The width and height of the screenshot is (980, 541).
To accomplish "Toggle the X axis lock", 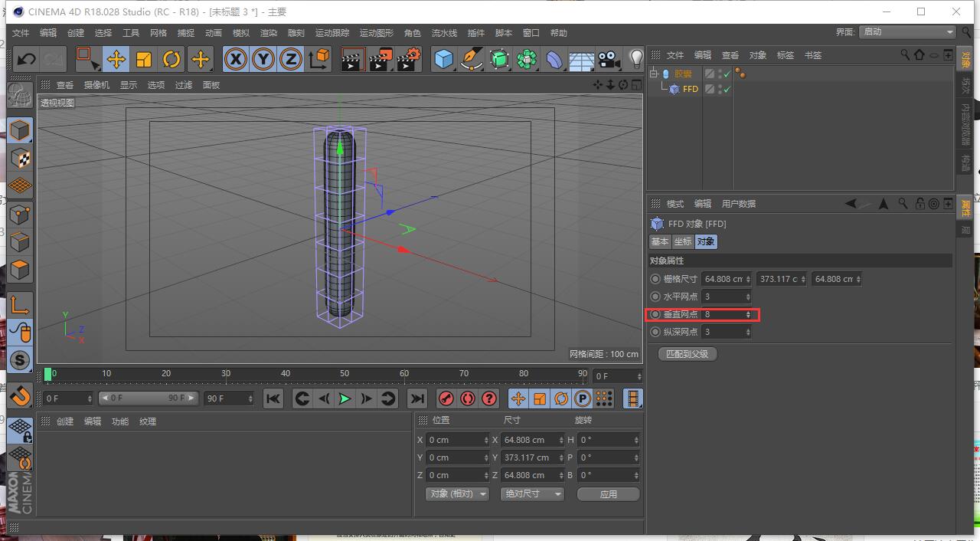I will click(236, 59).
